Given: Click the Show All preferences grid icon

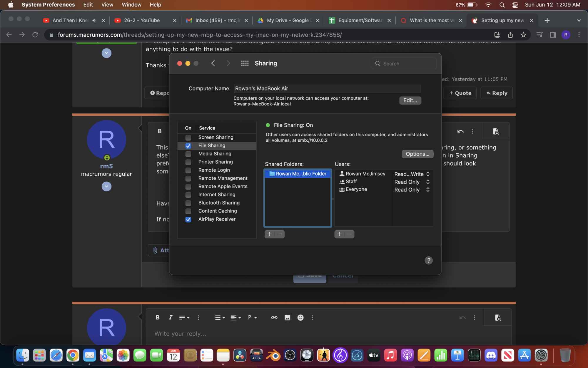Looking at the screenshot, I should click(245, 63).
